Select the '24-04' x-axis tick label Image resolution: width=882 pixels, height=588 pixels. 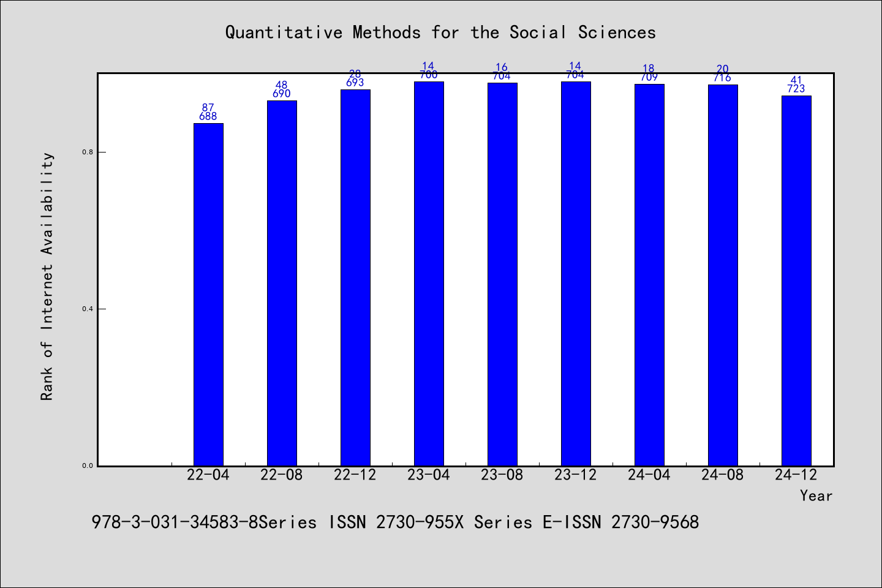tap(649, 475)
